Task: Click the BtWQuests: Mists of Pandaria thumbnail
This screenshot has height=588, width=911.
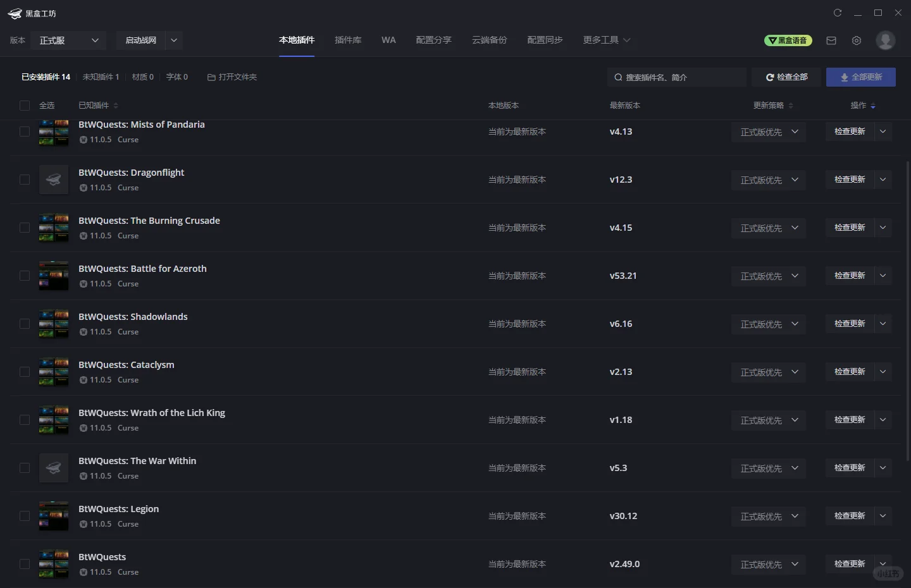Action: (x=54, y=132)
